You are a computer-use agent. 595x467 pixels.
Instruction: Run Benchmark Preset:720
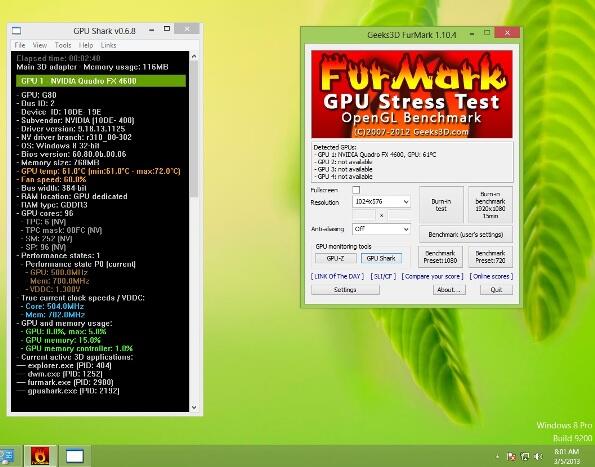490,257
